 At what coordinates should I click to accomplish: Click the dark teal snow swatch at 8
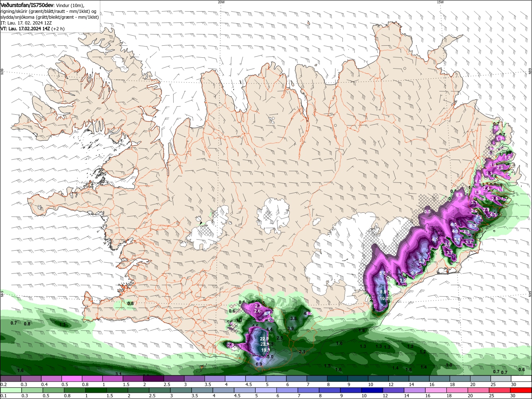point(337,379)
